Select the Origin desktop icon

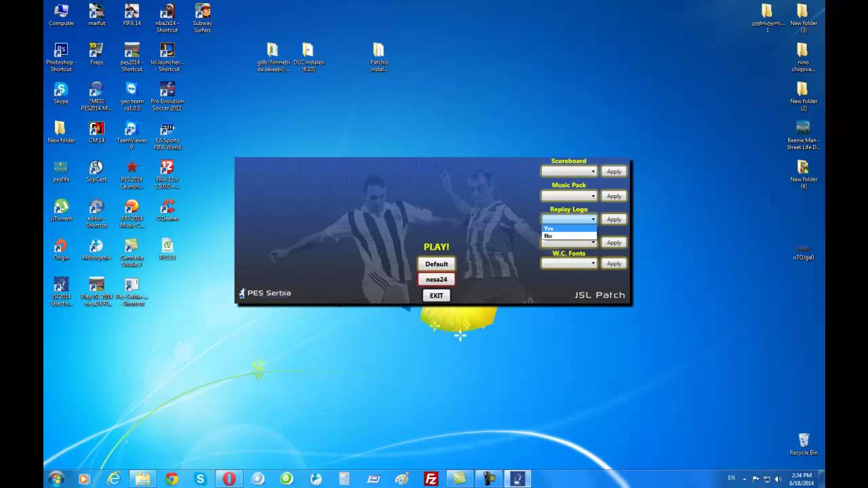point(61,249)
